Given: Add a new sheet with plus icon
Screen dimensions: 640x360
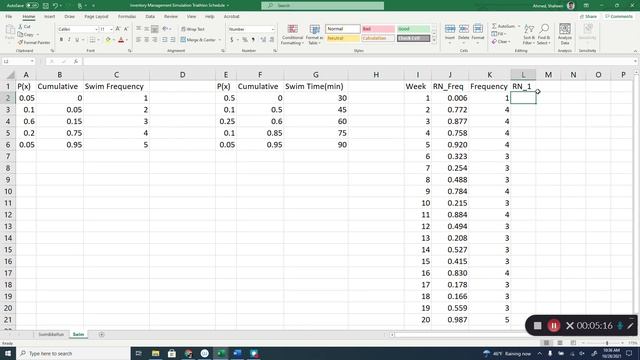Looking at the screenshot, I should [x=101, y=334].
